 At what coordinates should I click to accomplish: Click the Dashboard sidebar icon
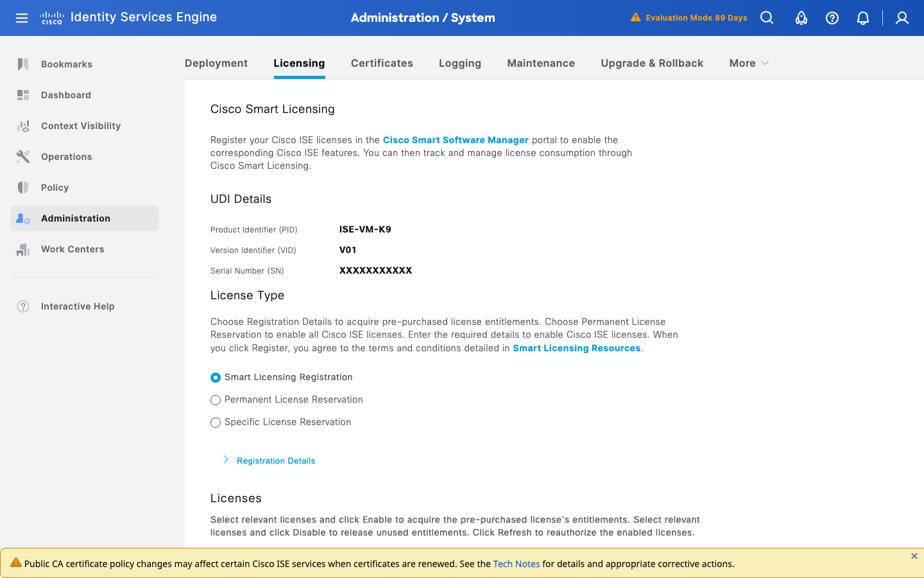(23, 95)
